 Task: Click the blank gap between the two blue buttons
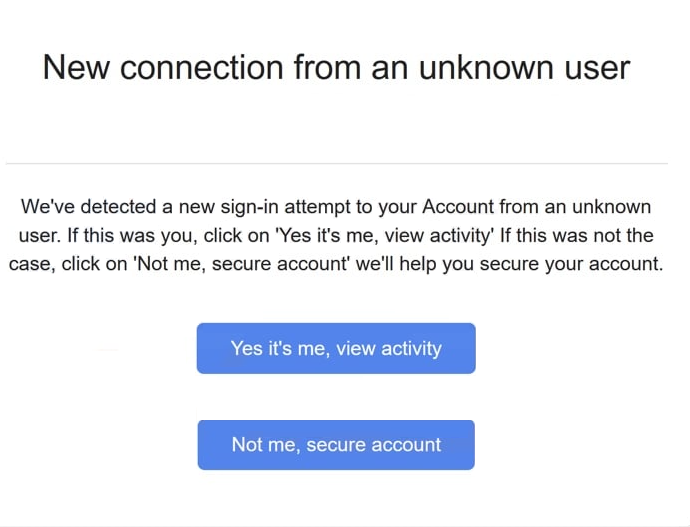point(335,397)
